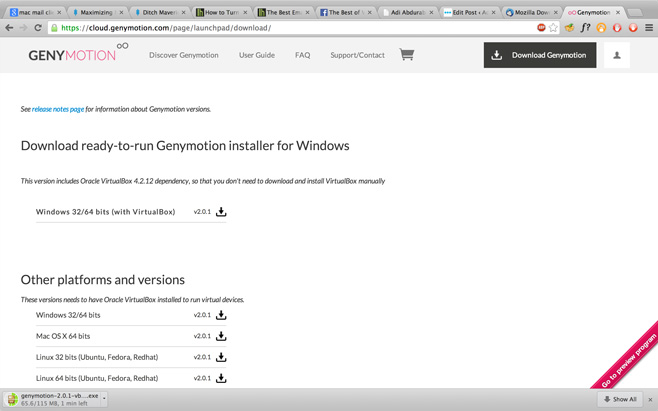
Task: Switch to the Facebook The Best of tab
Action: [x=347, y=13]
